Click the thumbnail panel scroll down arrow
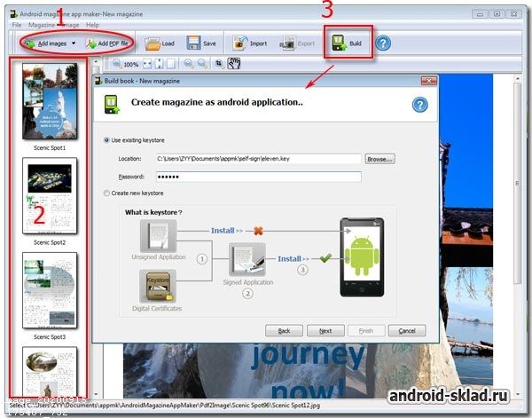 [96, 395]
